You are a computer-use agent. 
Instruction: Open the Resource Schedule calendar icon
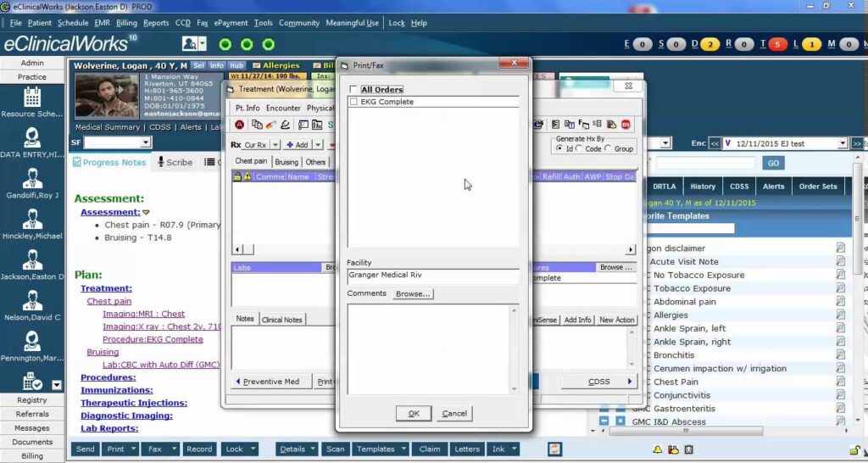pos(32,97)
